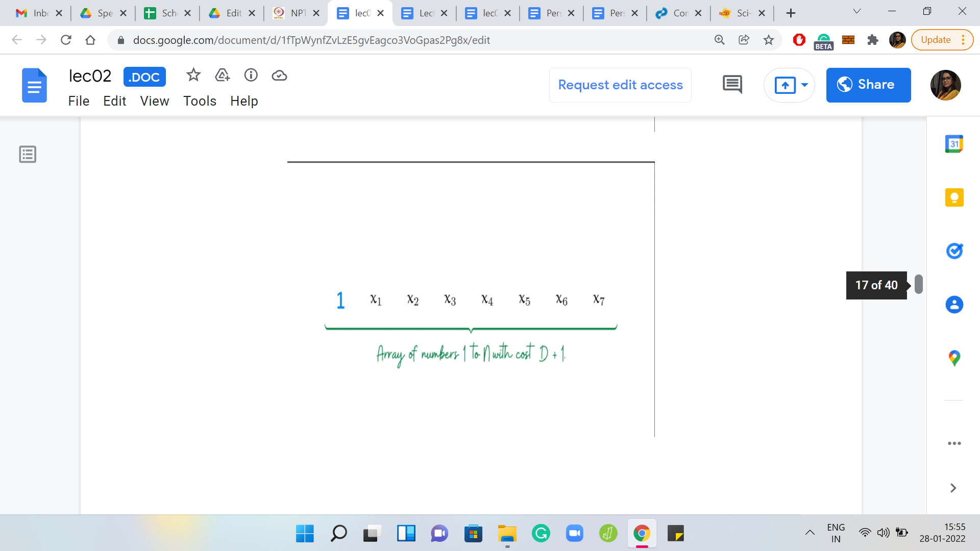Star the lec02 document
This screenshot has height=551, width=980.
[x=193, y=76]
